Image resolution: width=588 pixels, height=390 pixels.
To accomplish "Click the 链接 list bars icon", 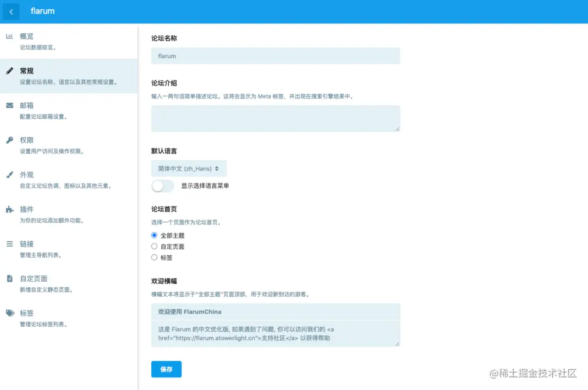I will 10,244.
